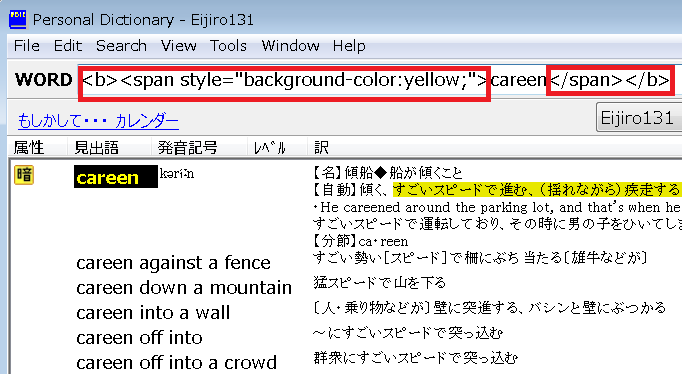Click the translation 柵にぶち当たる〔雄牛などが〕

point(480,258)
